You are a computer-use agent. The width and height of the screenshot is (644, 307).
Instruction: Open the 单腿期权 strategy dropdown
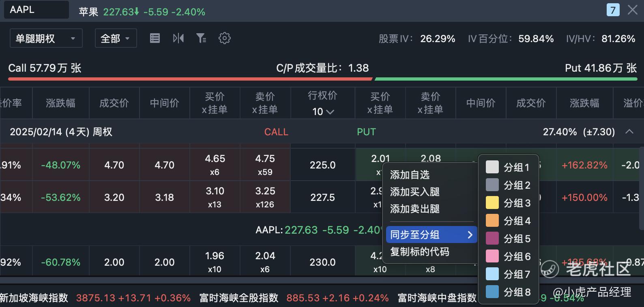[x=46, y=38]
